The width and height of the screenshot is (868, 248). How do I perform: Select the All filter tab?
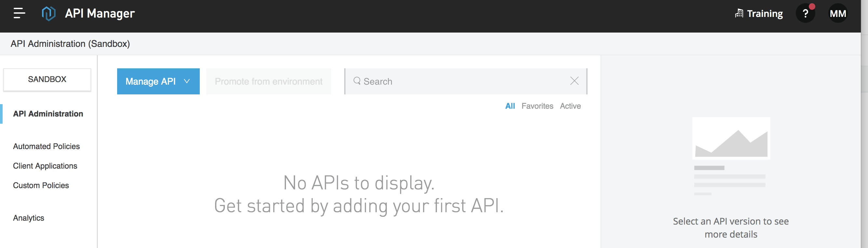click(510, 106)
